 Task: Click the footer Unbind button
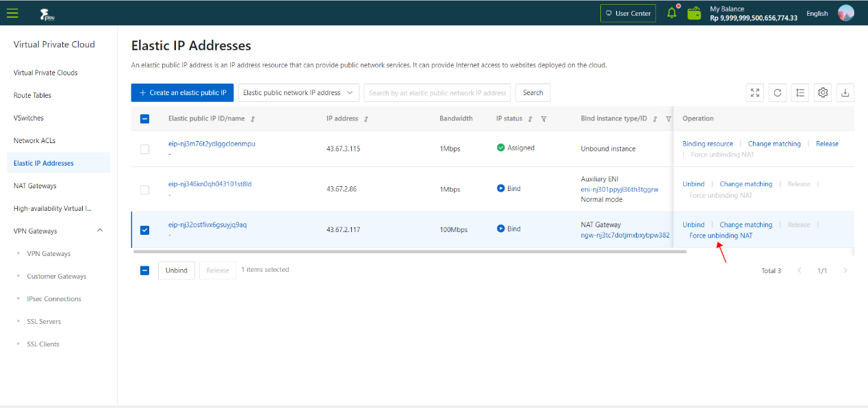tap(177, 270)
